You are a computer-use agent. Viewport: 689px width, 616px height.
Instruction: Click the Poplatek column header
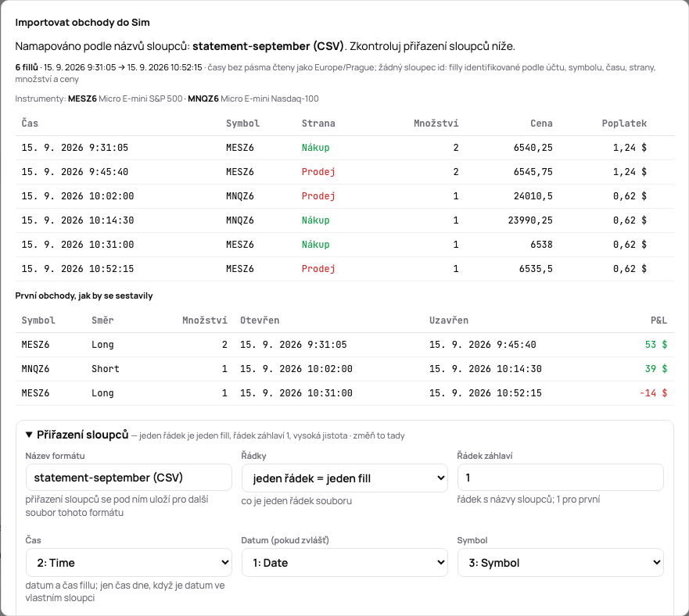pyautogui.click(x=624, y=124)
